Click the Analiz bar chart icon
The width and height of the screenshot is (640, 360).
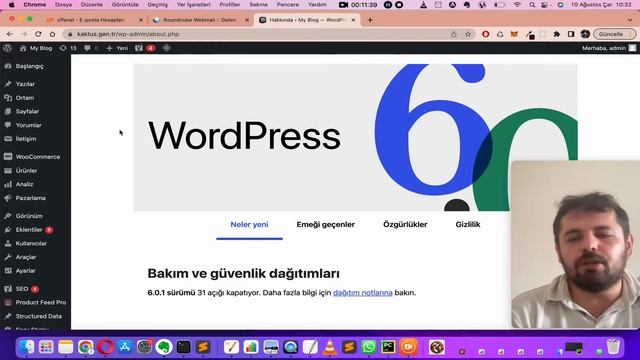click(8, 184)
